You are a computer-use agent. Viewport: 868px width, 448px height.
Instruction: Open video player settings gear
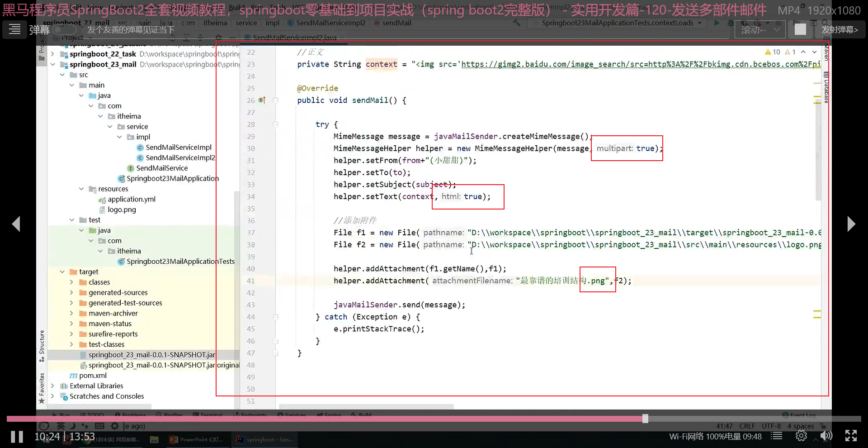(801, 436)
